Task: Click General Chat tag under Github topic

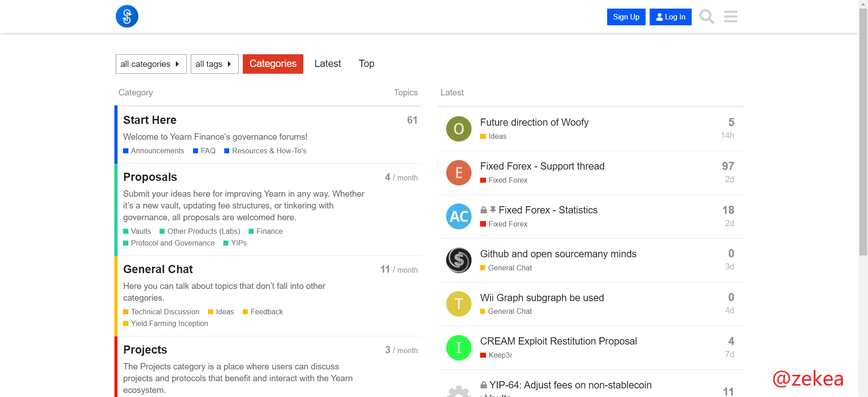Action: point(506,268)
